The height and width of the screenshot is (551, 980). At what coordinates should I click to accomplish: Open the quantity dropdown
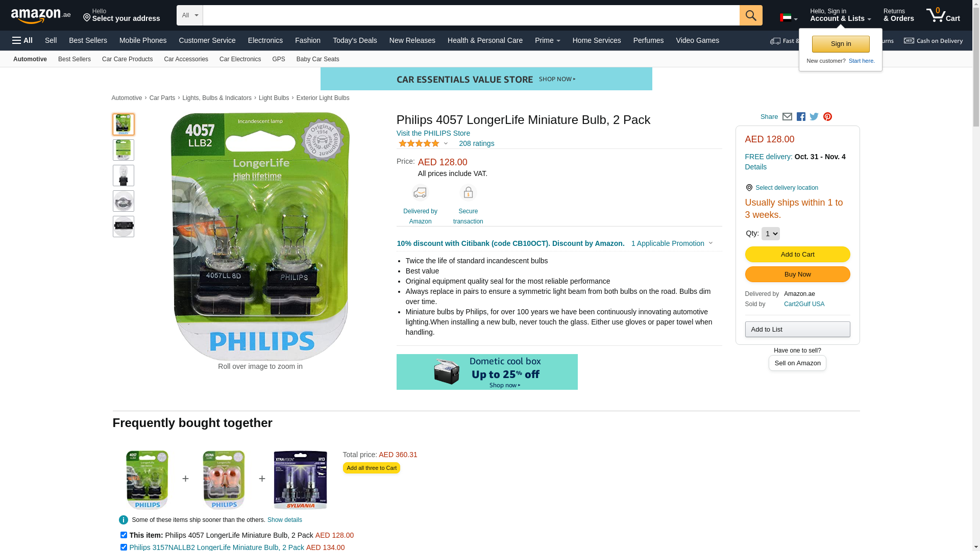(x=770, y=234)
